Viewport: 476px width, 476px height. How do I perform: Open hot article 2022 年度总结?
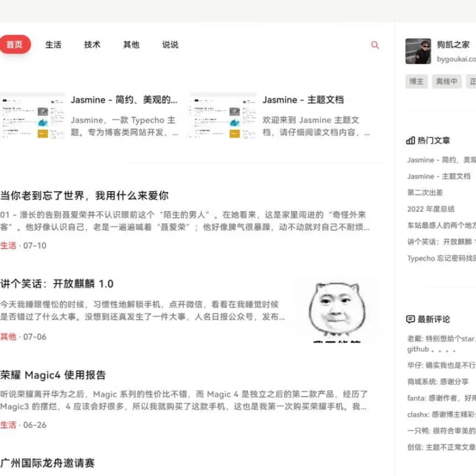pos(431,209)
